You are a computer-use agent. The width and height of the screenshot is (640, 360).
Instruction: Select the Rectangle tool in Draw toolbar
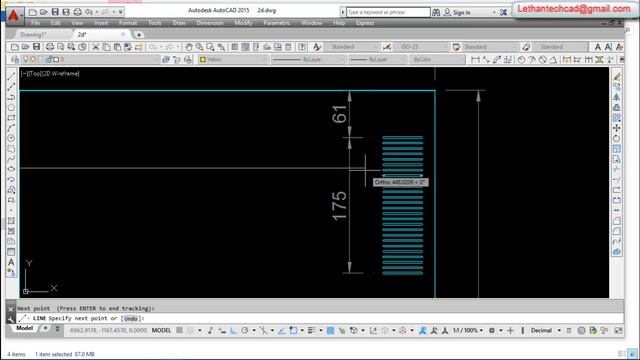pos(11,118)
